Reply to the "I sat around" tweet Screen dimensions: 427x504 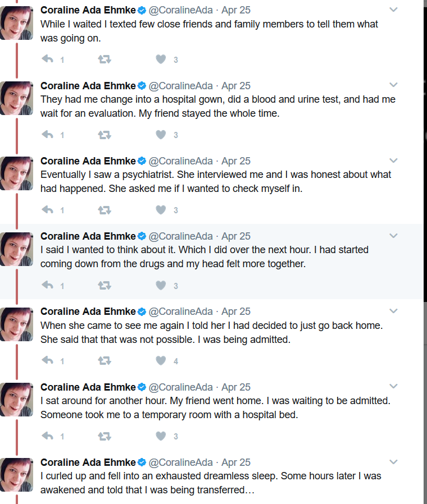coord(47,436)
